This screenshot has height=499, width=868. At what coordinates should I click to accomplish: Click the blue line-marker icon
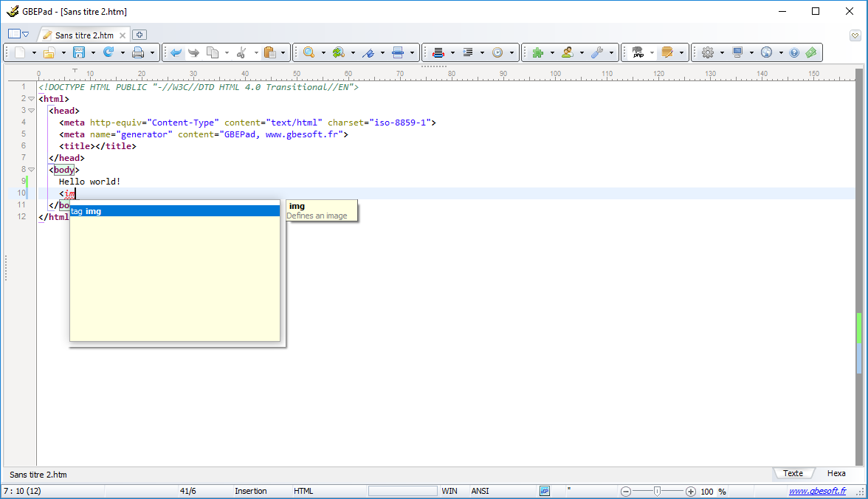pyautogui.click(x=397, y=52)
